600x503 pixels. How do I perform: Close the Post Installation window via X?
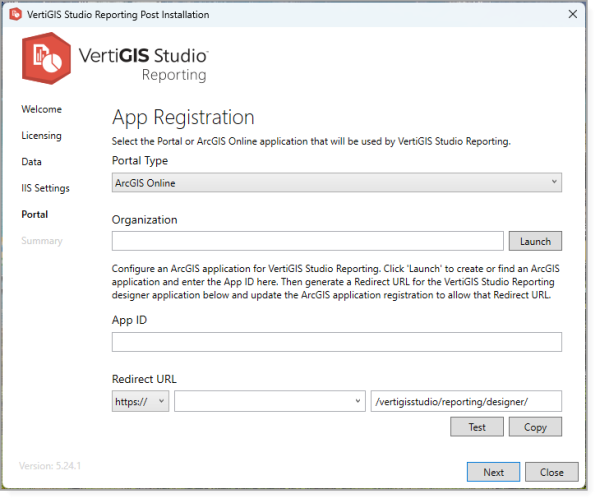tap(572, 14)
